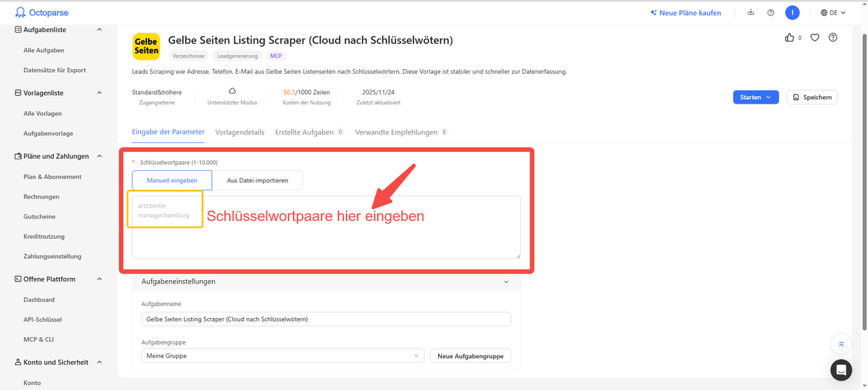Open the Aufgabengruppe Meine Gruppe dropdown
The width and height of the screenshot is (868, 390).
(x=283, y=355)
